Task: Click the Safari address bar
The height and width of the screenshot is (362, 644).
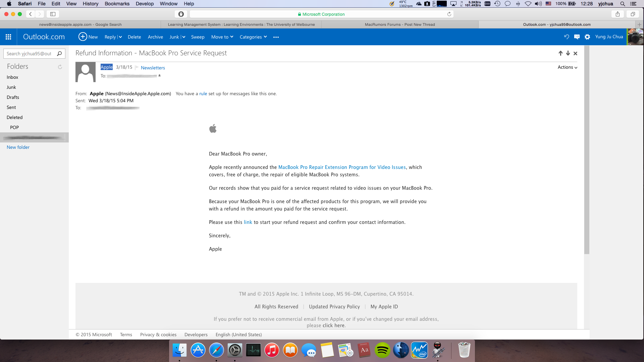Action: click(x=321, y=14)
